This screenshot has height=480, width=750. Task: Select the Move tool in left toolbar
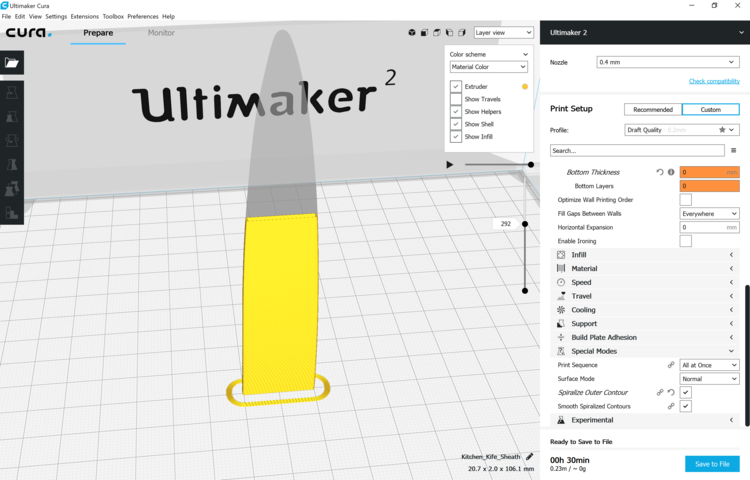[x=11, y=92]
